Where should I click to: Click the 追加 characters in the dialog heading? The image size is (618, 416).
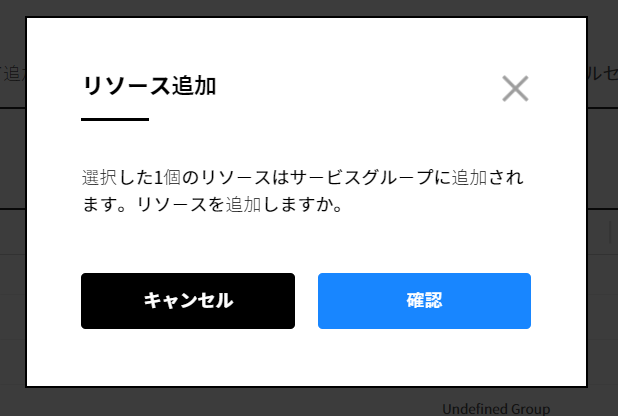(x=194, y=86)
